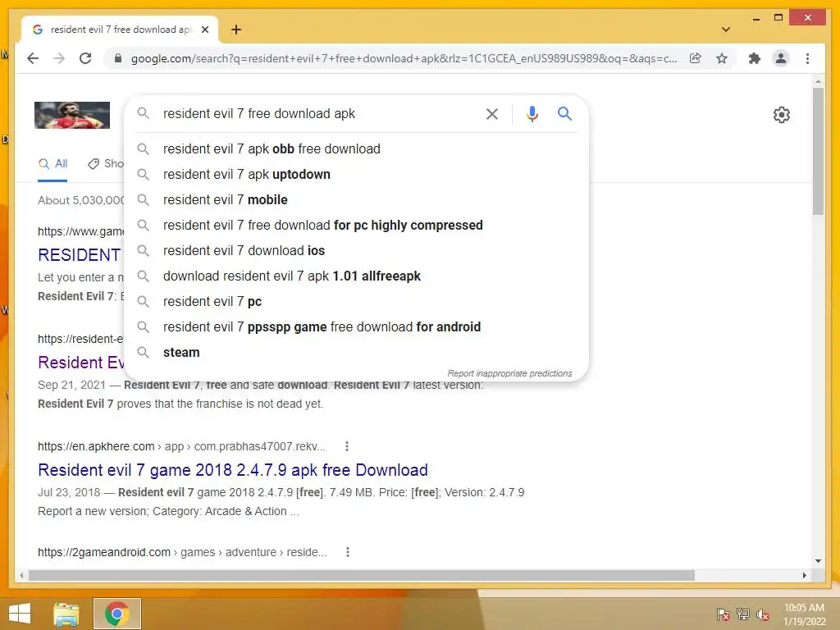Switch to the Shopping results tab
Image resolution: width=840 pixels, height=630 pixels.
point(106,164)
